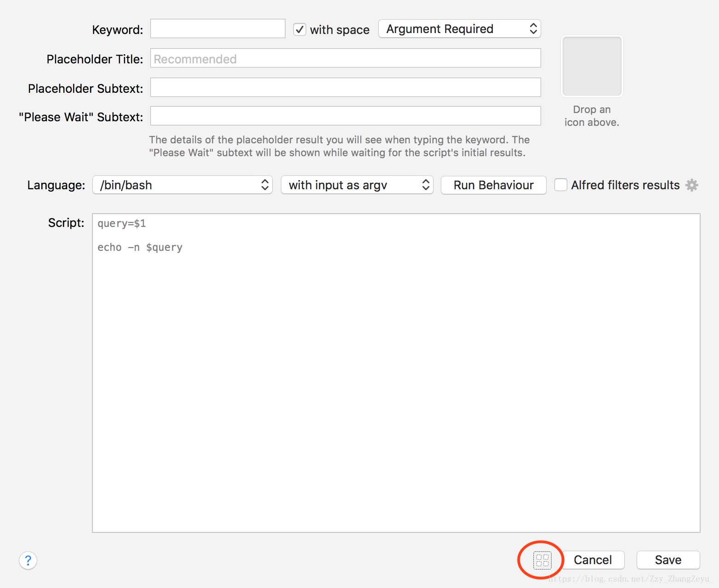Focus the "Please Wait" Subtext field

[346, 116]
